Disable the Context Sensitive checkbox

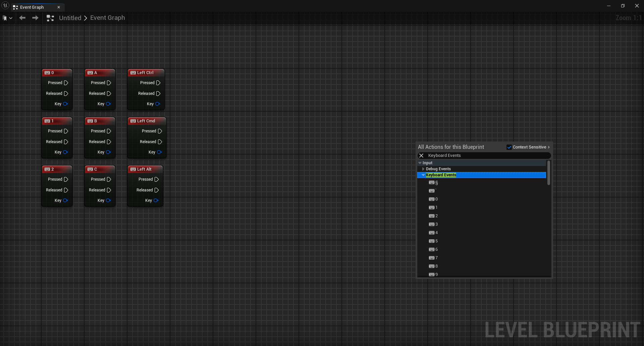(509, 147)
